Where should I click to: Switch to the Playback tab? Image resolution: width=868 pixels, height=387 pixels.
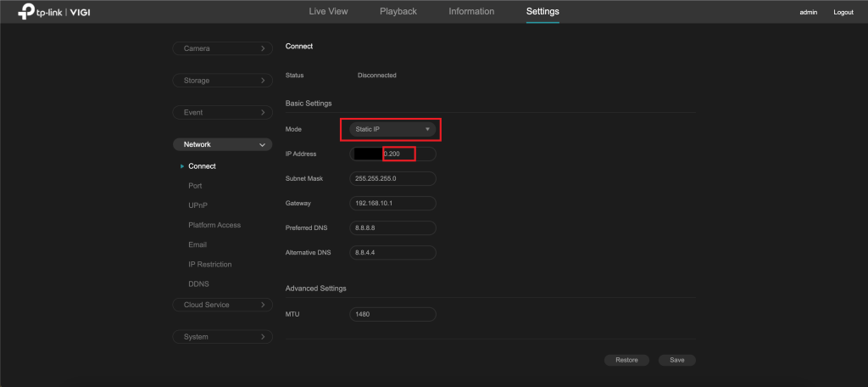click(x=398, y=11)
